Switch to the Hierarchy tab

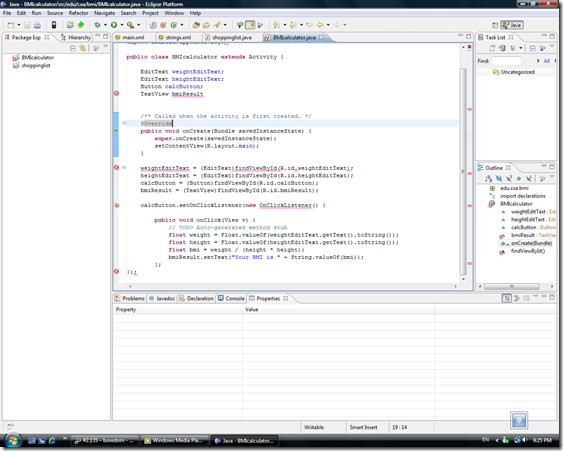(76, 37)
